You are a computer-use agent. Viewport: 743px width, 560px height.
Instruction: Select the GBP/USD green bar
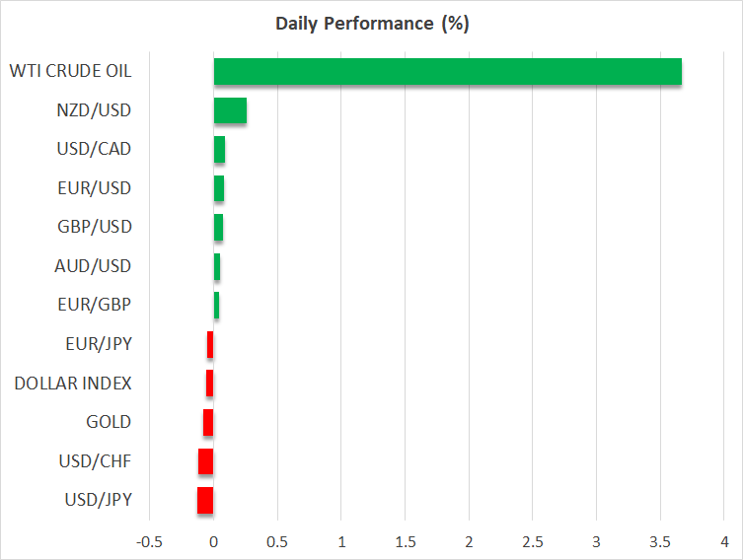tap(218, 227)
